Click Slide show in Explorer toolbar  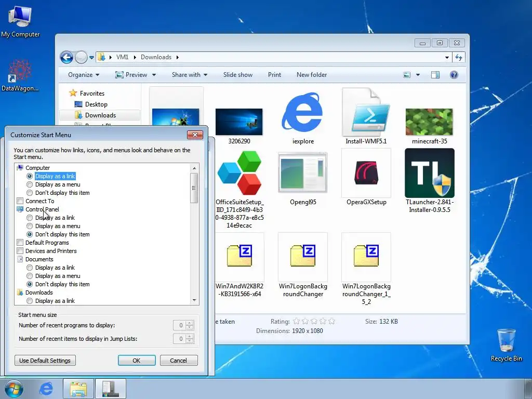pyautogui.click(x=238, y=75)
